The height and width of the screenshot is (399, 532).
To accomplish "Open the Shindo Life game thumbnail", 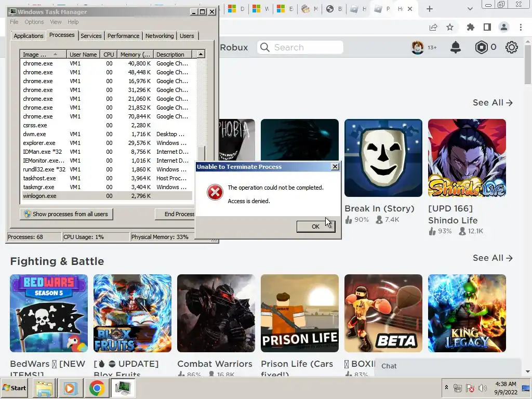I will pos(467,158).
